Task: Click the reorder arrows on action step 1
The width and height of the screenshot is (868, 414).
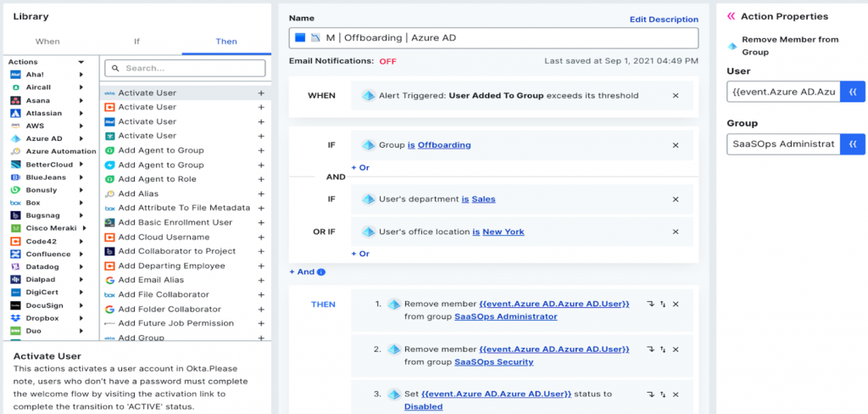Action: click(x=663, y=304)
